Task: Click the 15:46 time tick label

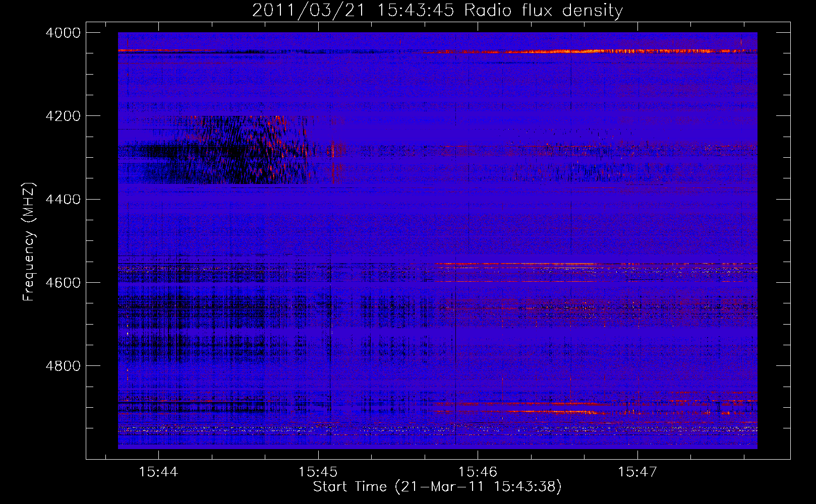Action: point(478,472)
